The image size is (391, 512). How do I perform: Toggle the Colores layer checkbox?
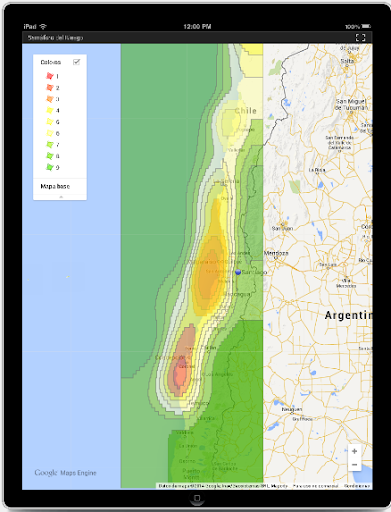coord(77,62)
